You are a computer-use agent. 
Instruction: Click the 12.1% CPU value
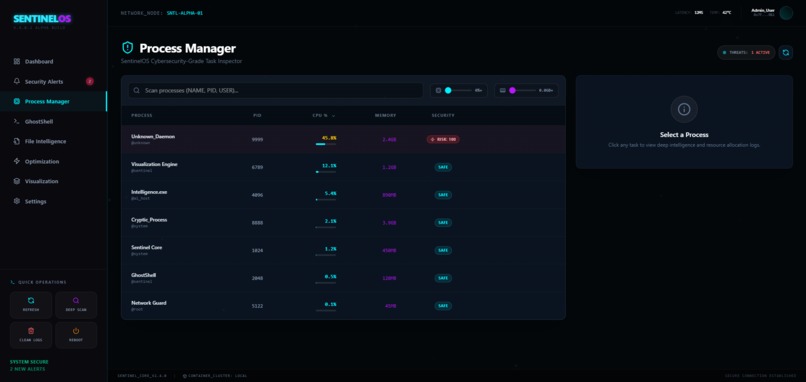pos(329,166)
